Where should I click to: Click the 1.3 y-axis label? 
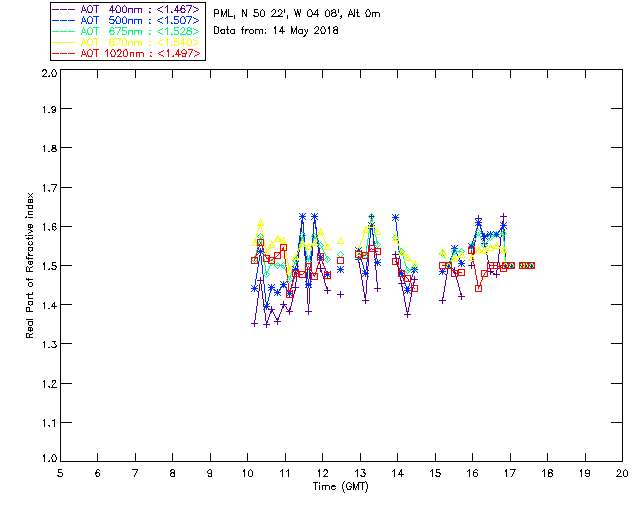tap(49, 344)
